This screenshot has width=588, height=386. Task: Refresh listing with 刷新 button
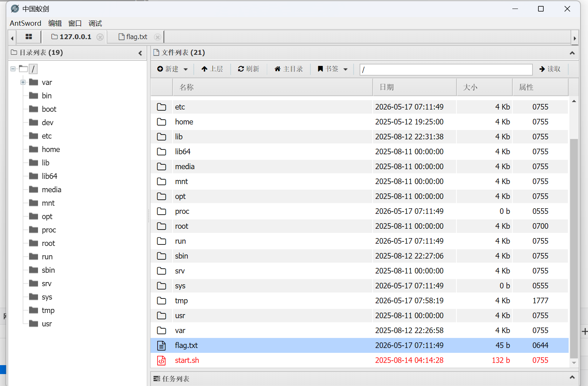point(249,69)
